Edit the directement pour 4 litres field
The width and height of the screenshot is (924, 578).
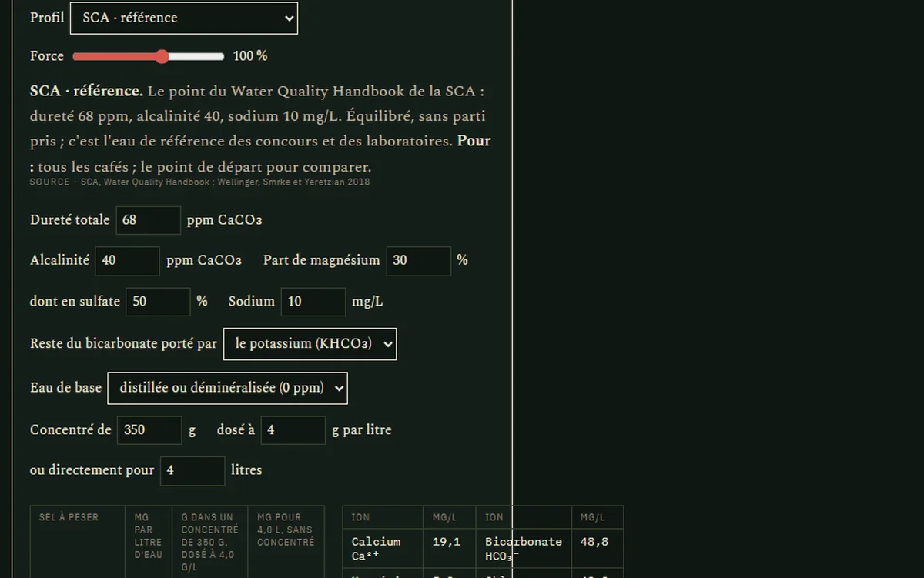pyautogui.click(x=192, y=470)
